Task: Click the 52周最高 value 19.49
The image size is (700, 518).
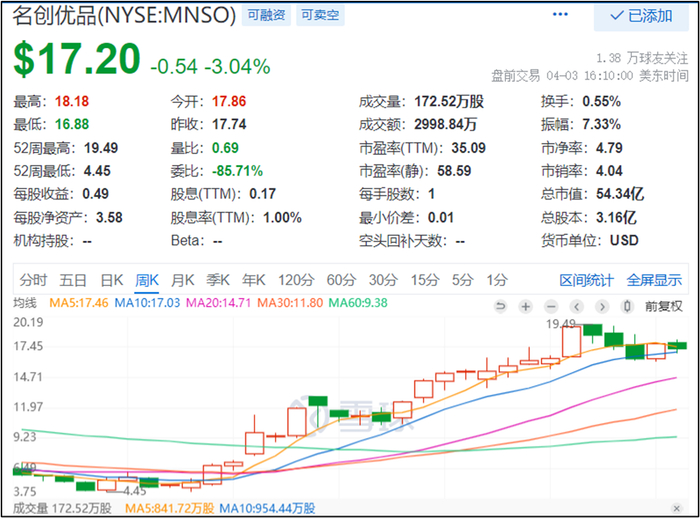Action: click(x=101, y=148)
